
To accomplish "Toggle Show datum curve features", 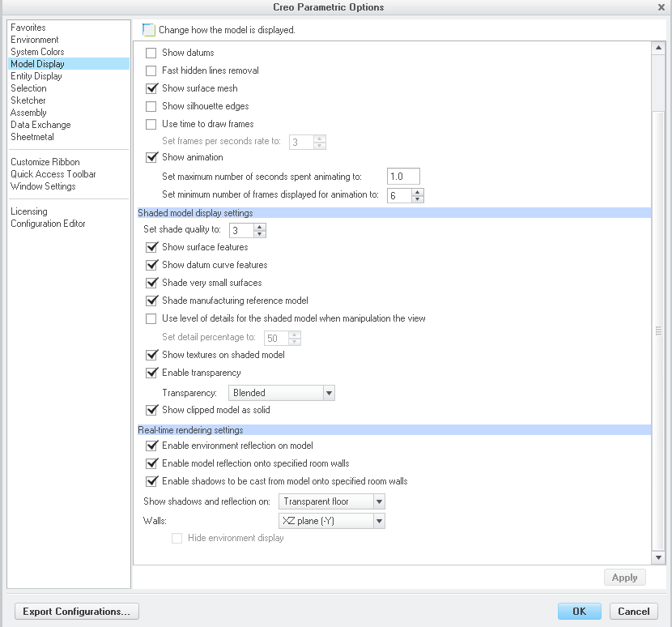I will [151, 265].
